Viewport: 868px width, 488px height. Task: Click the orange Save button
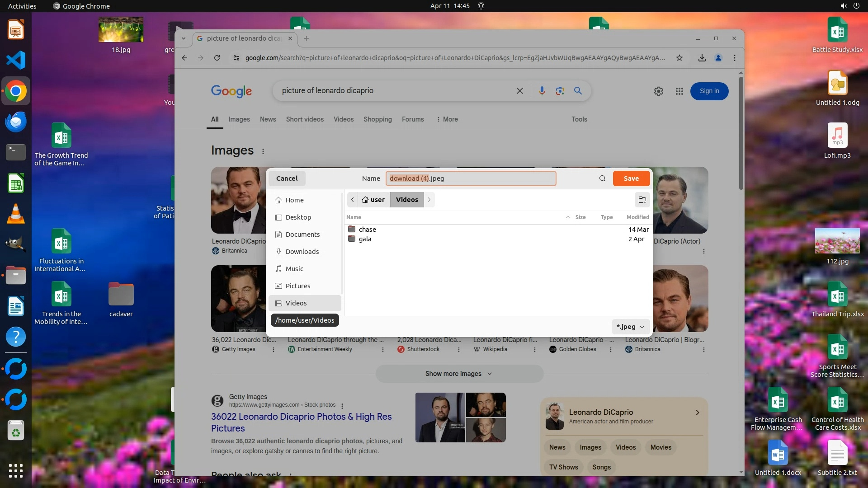(x=631, y=178)
